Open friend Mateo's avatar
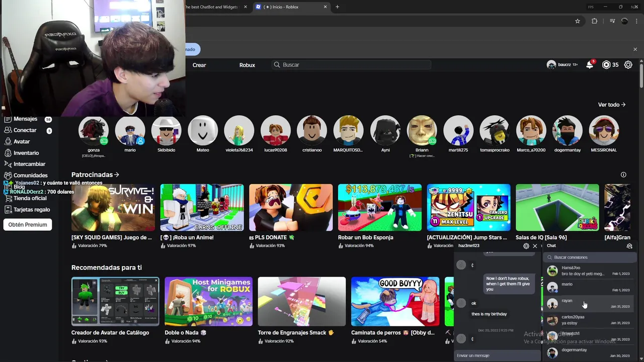 (x=203, y=131)
